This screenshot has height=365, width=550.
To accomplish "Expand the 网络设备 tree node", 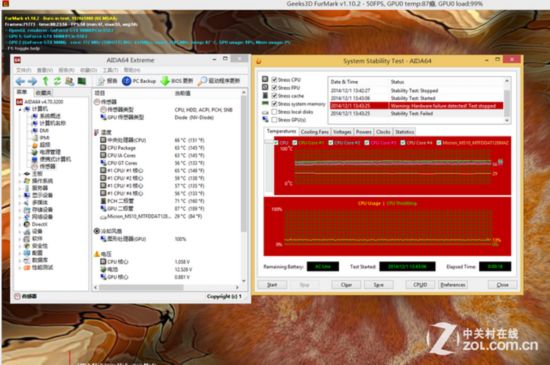I will click(x=20, y=217).
